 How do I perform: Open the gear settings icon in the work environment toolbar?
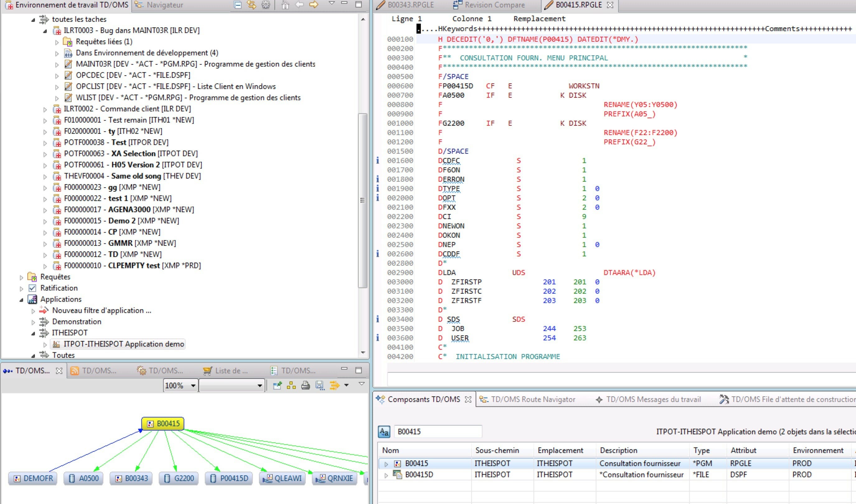coord(266,5)
